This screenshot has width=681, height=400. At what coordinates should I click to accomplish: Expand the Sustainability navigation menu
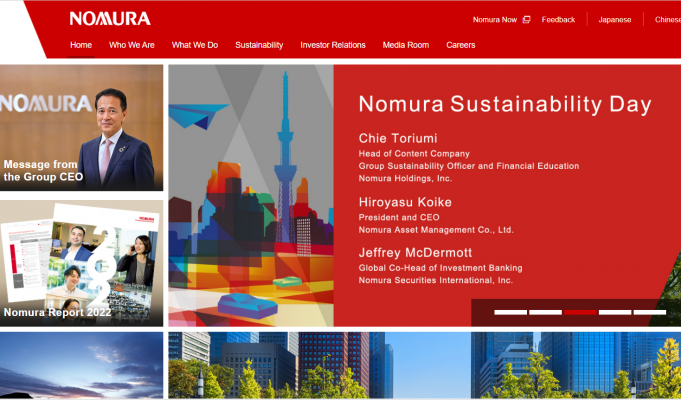click(259, 45)
